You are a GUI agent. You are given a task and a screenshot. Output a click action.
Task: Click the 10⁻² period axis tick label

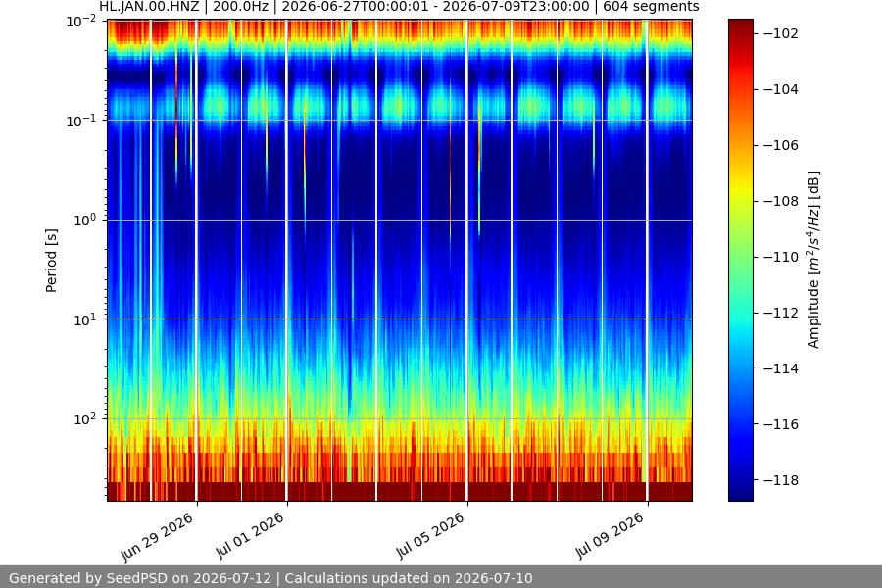tap(81, 22)
